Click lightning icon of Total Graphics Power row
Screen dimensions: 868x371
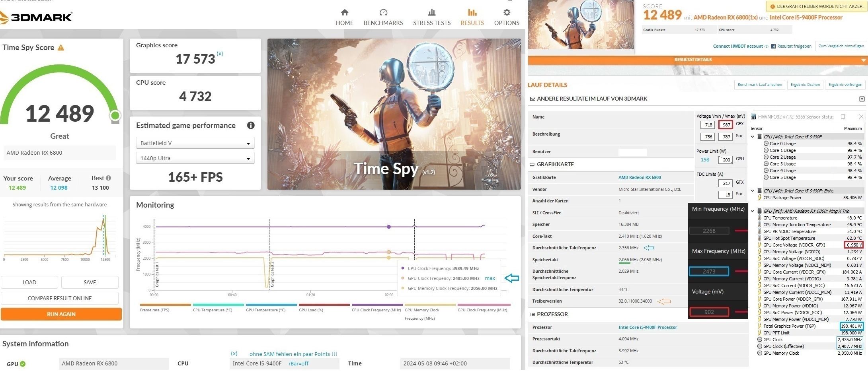tap(760, 326)
